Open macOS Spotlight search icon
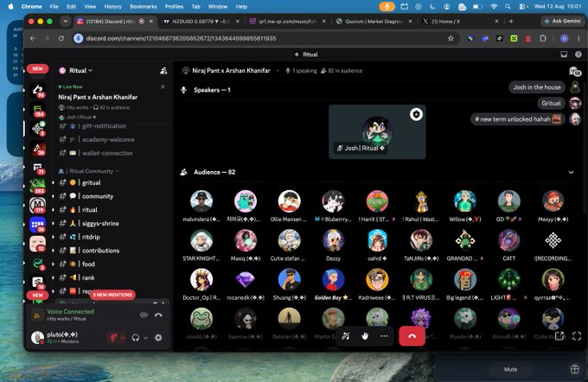 [x=508, y=6]
